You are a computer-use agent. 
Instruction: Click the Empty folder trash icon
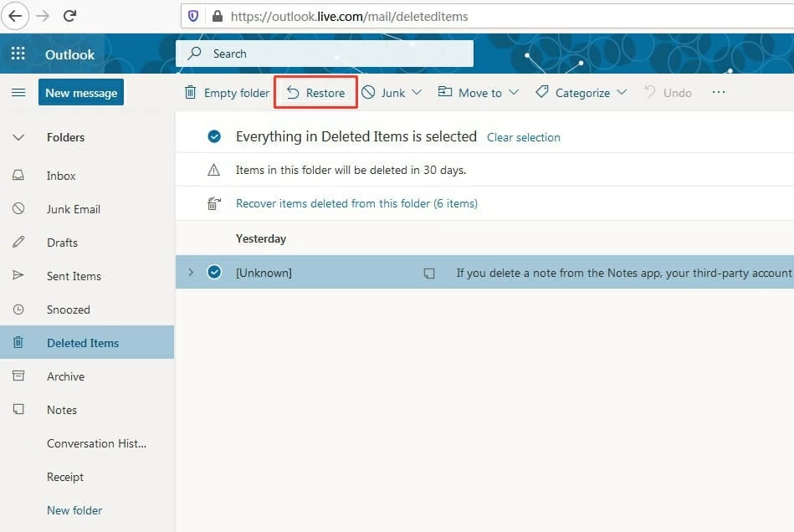point(191,93)
